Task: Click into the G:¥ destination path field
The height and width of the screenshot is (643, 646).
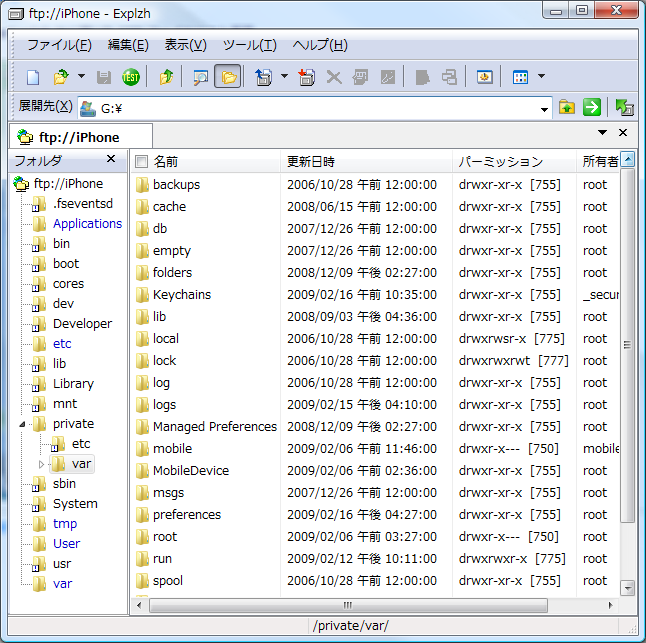Action: tap(317, 109)
